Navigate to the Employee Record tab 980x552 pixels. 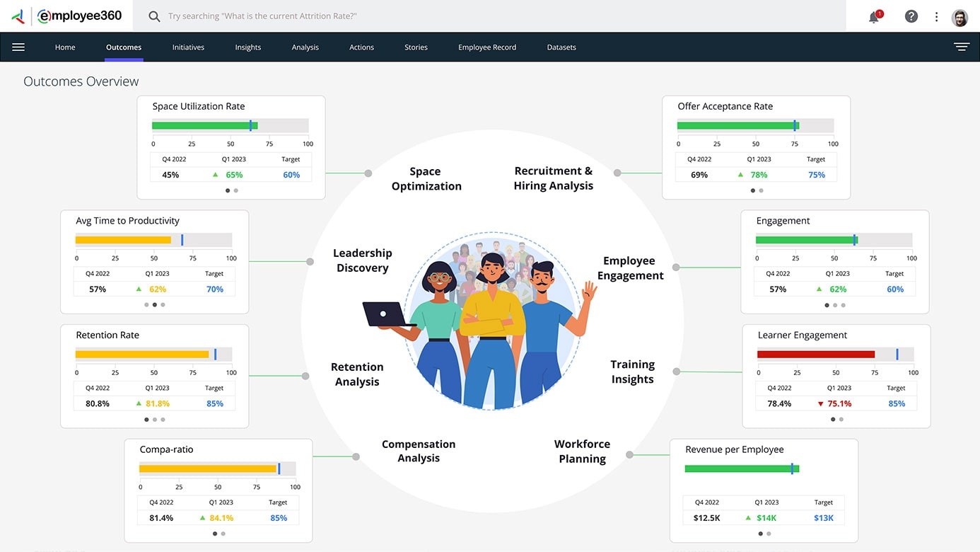(486, 47)
